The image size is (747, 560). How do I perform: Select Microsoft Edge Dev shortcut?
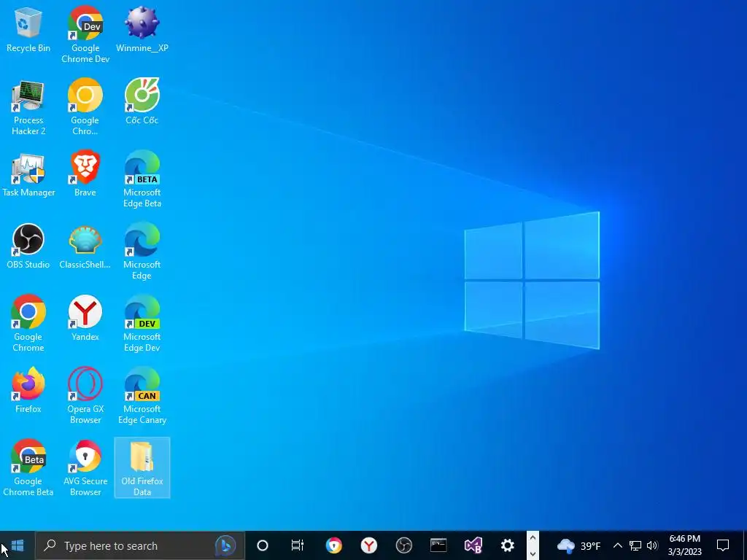pyautogui.click(x=142, y=324)
